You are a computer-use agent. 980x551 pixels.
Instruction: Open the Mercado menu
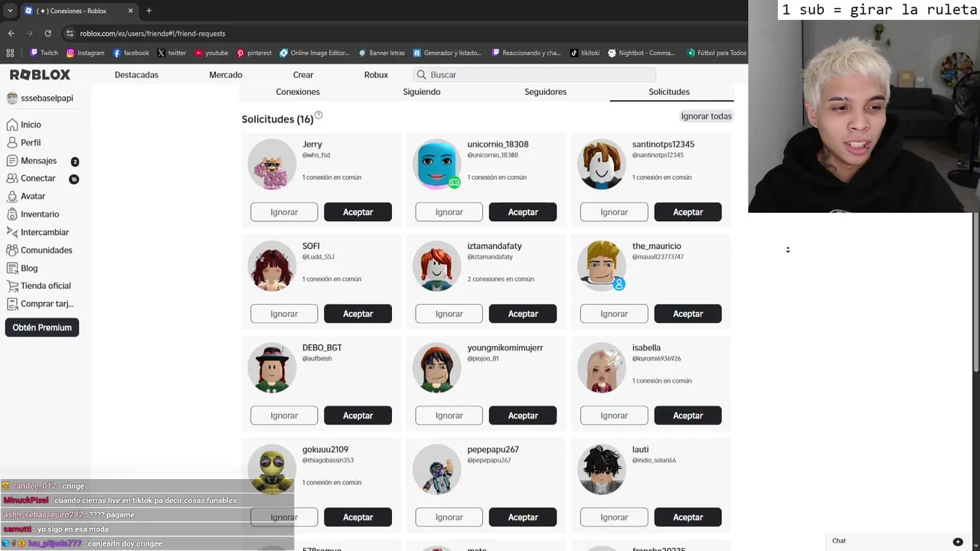point(226,74)
